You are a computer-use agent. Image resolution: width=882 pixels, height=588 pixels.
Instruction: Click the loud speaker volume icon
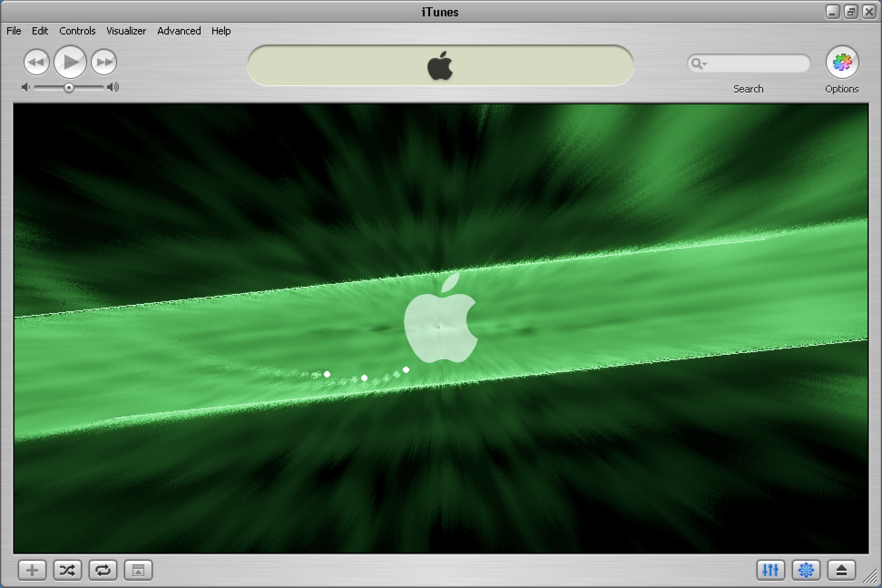(x=113, y=87)
